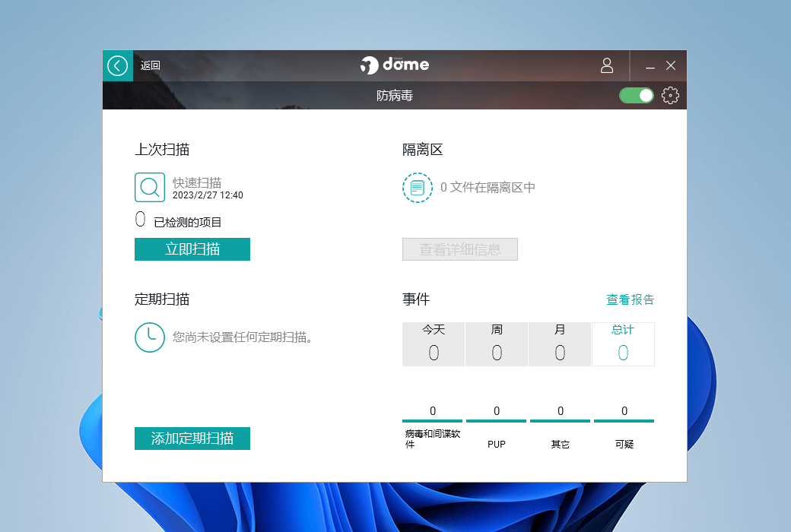Image resolution: width=791 pixels, height=532 pixels.
Task: Click the back arrow icon
Action: (x=117, y=65)
